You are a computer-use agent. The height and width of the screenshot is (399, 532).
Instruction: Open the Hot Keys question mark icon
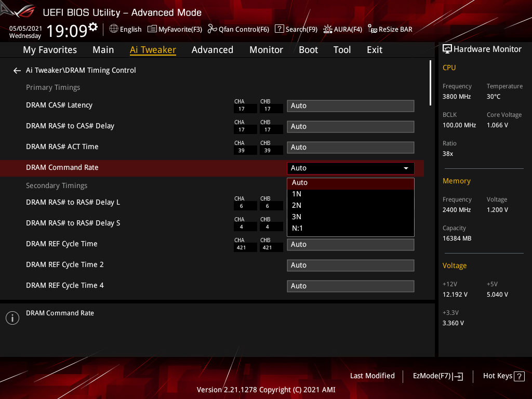point(519,376)
